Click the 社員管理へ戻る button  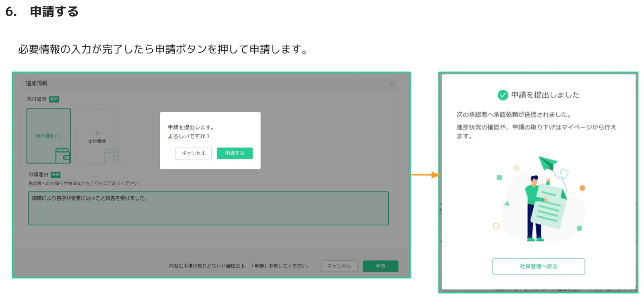(539, 266)
